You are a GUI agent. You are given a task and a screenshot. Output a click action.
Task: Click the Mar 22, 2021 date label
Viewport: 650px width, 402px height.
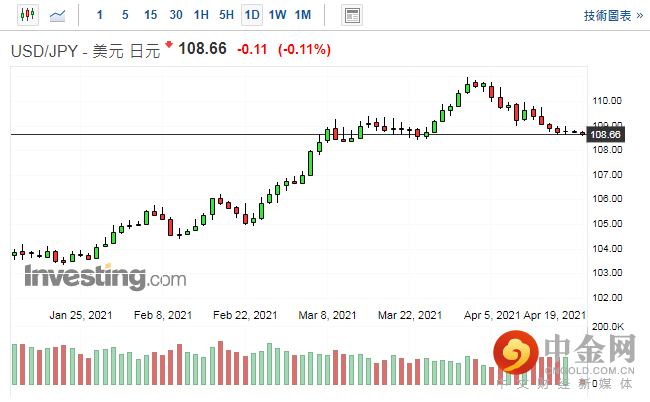pos(410,315)
